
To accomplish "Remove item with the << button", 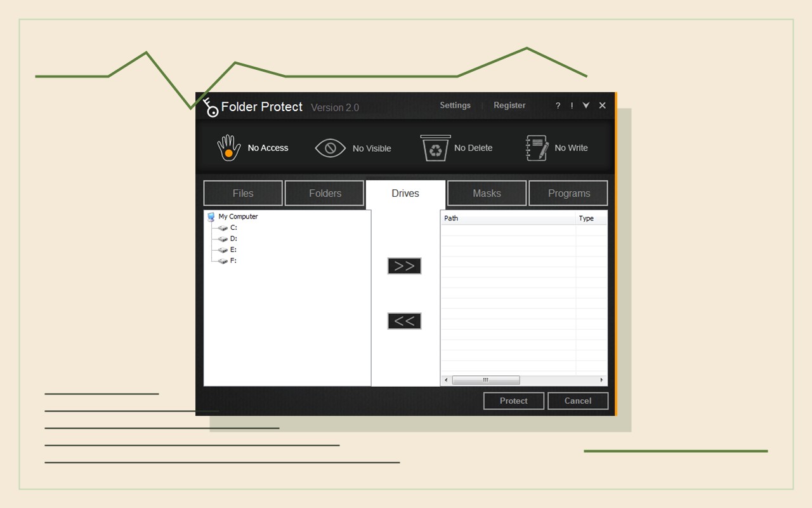I will (x=404, y=321).
